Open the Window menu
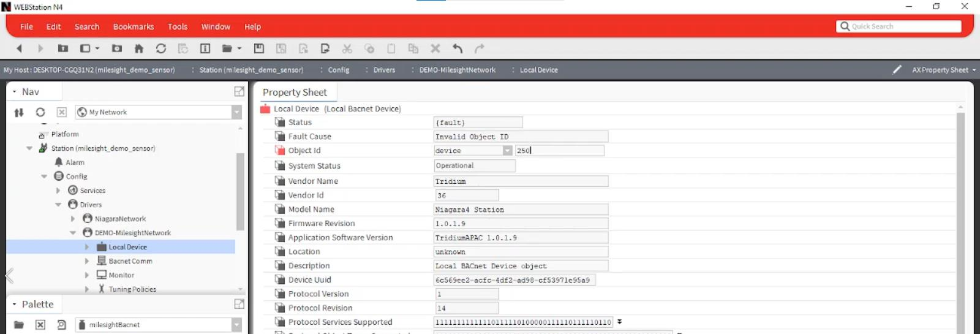The height and width of the screenshot is (334, 980). (x=216, y=26)
